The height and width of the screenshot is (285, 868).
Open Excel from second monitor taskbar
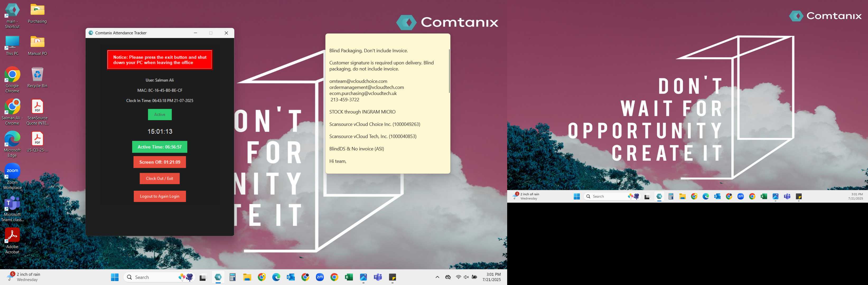[x=764, y=197]
